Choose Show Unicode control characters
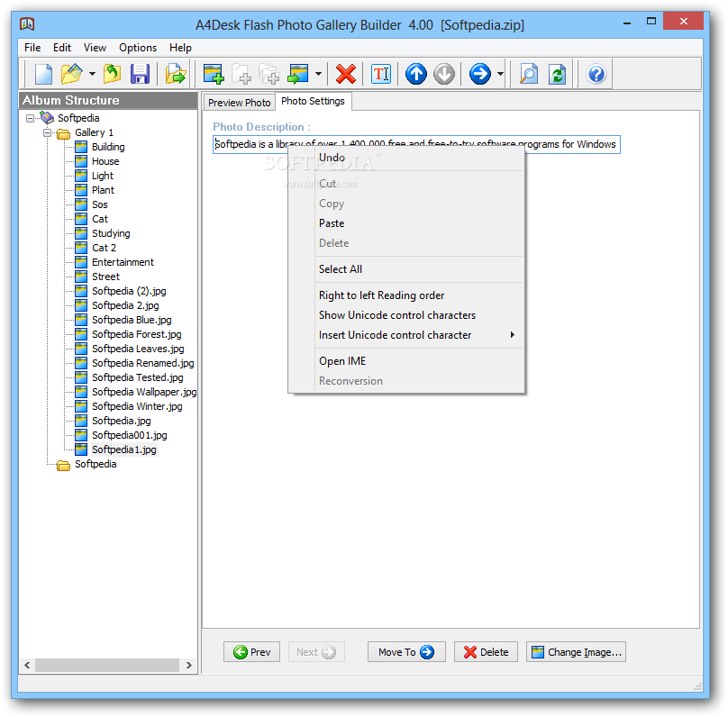 (x=397, y=315)
